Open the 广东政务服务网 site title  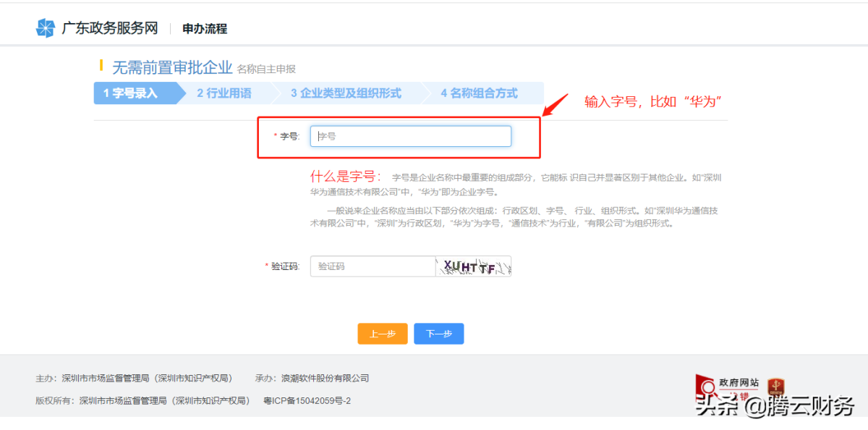pos(109,29)
